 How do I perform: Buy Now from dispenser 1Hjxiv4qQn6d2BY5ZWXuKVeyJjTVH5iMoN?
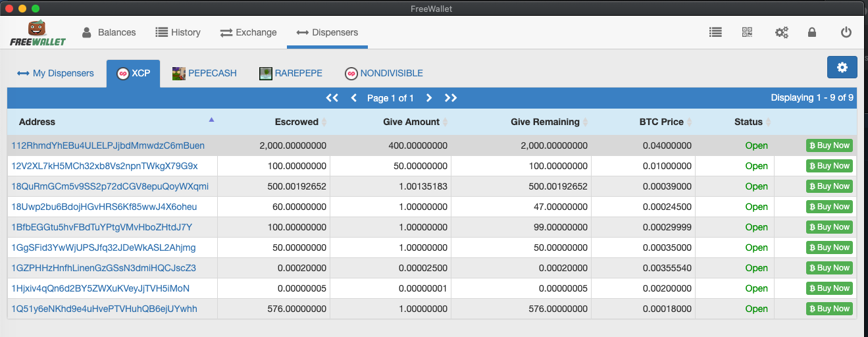coord(829,288)
